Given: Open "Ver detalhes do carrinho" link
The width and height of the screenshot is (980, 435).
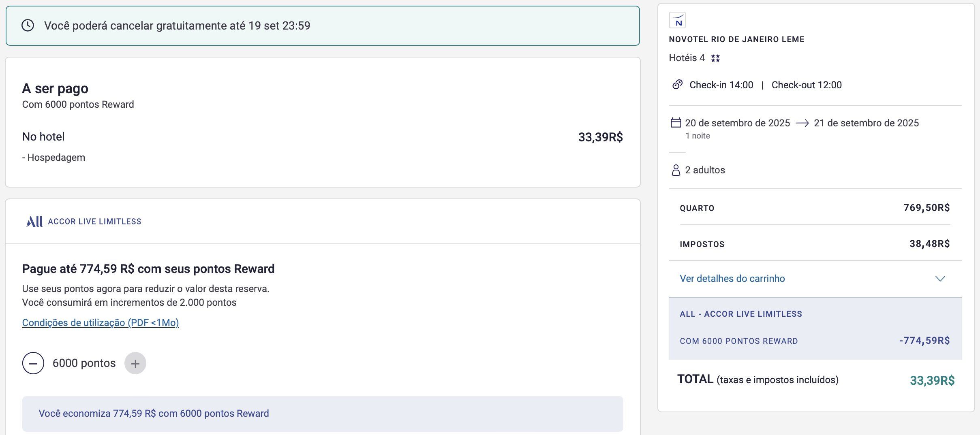Looking at the screenshot, I should pos(732,279).
